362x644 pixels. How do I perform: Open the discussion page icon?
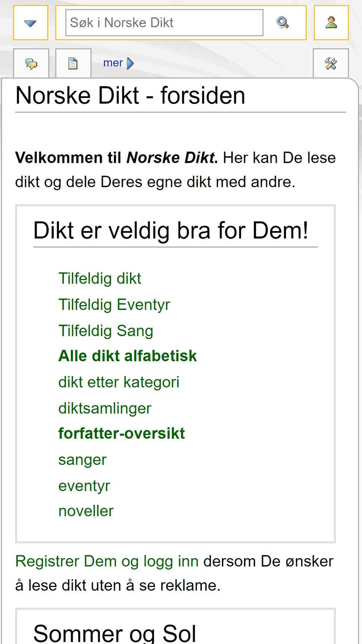pos(31,64)
